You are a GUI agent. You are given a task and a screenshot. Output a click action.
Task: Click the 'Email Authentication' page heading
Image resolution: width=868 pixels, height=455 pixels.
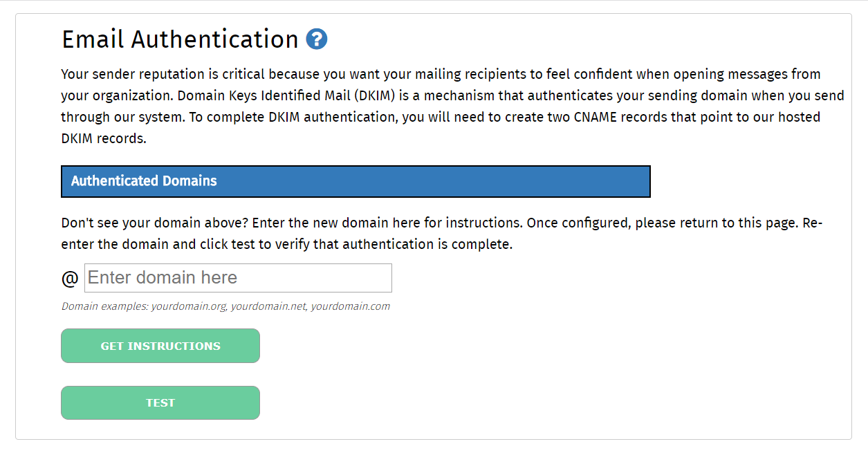181,39
